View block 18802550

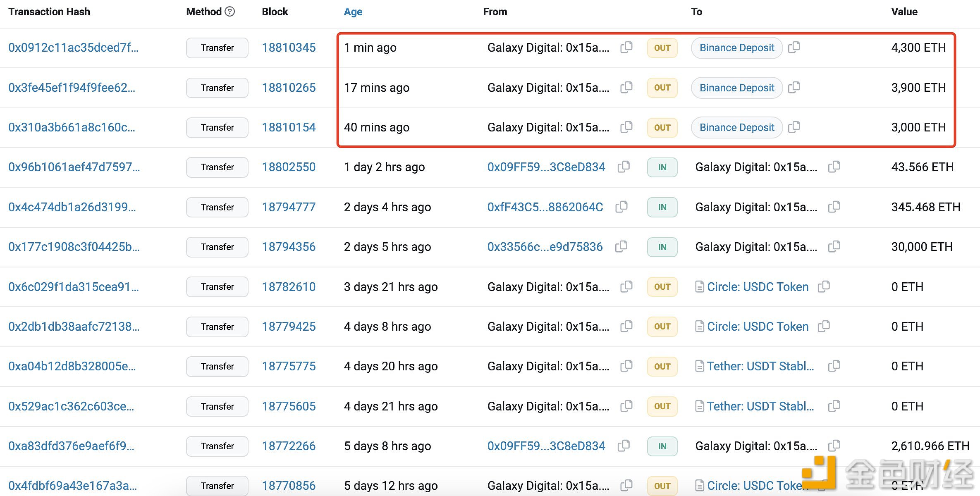[289, 167]
